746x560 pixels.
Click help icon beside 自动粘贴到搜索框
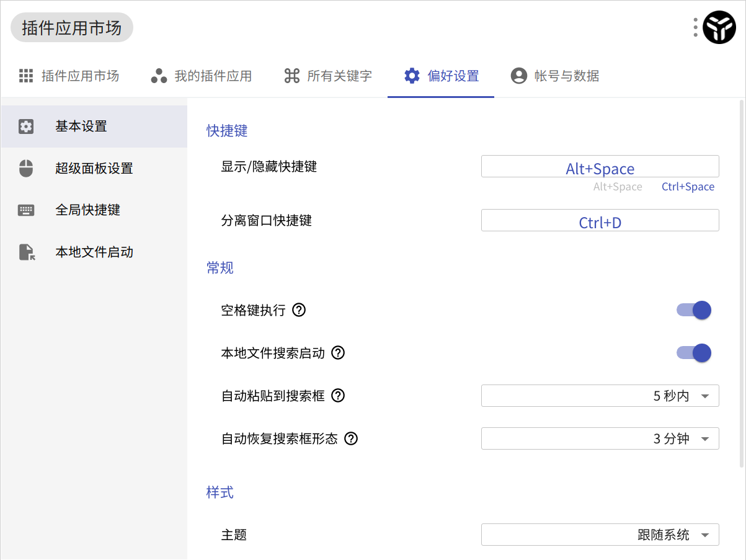(x=338, y=396)
